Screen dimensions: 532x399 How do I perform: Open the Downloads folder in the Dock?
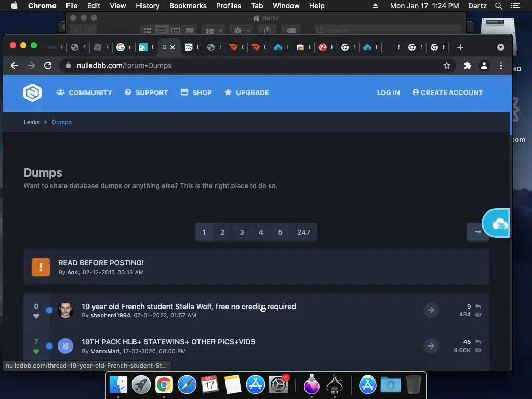[x=391, y=385]
